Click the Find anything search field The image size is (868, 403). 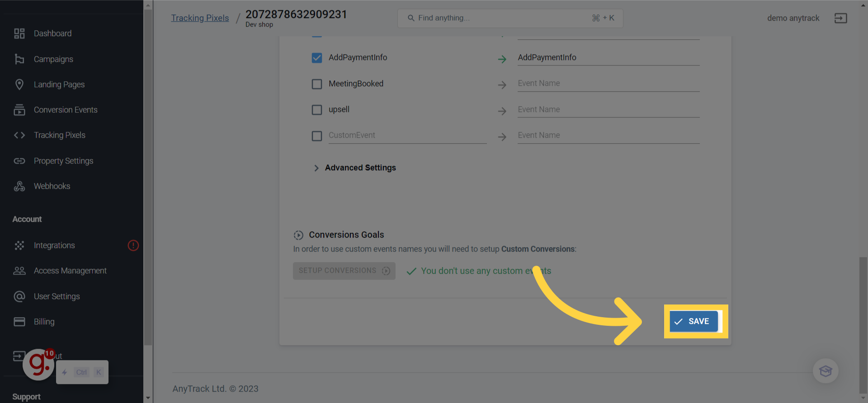point(510,18)
